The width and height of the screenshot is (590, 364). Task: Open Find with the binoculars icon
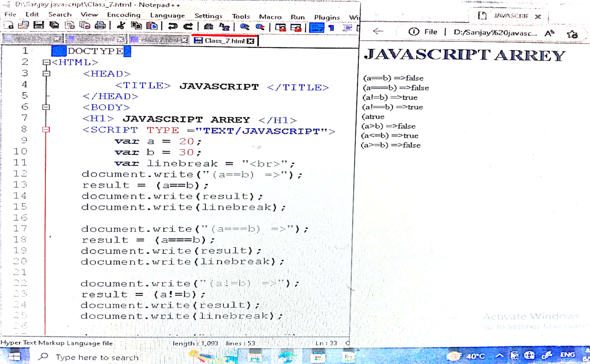coord(209,27)
